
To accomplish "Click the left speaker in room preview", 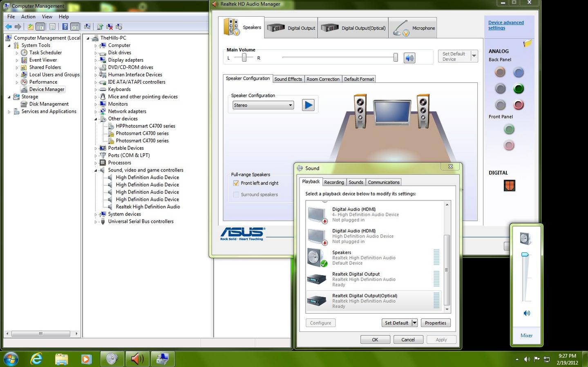I will (360, 111).
